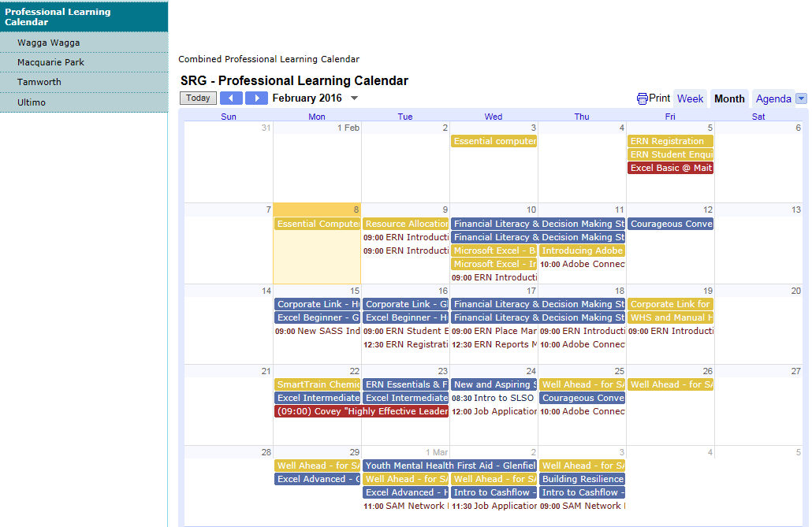812x527 pixels.
Task: Open ERN Registration event on Feb 5
Action: click(x=670, y=141)
